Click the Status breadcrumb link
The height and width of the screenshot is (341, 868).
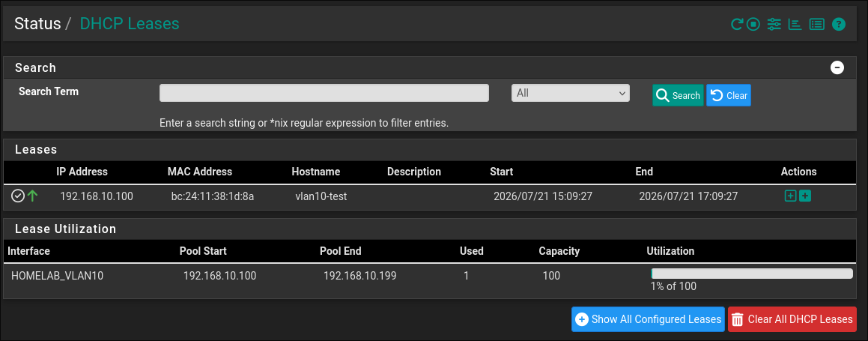(37, 24)
